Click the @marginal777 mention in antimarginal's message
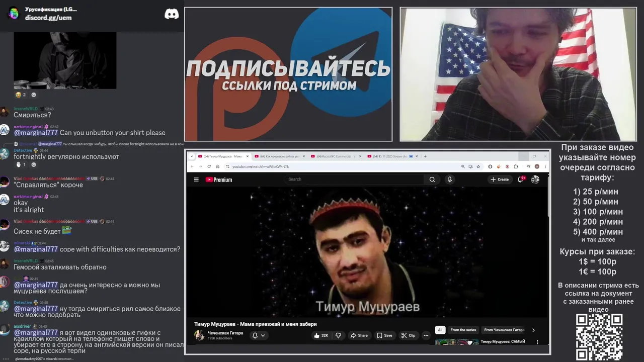Screen dimensions: 644x362 coord(36,133)
